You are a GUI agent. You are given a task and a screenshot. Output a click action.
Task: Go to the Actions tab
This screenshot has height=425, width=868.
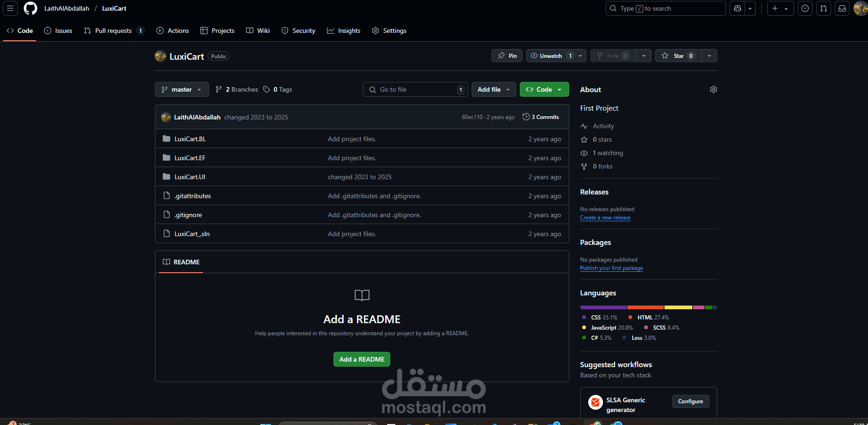point(172,31)
